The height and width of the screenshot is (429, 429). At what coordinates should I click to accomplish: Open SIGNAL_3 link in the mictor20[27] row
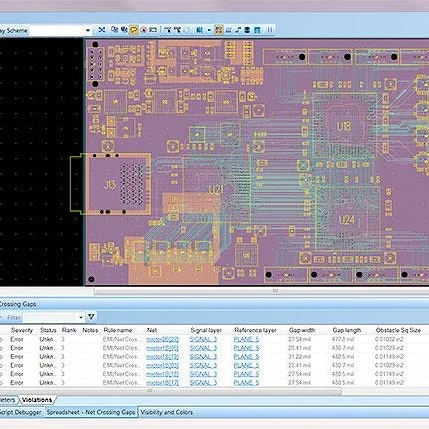(203, 339)
